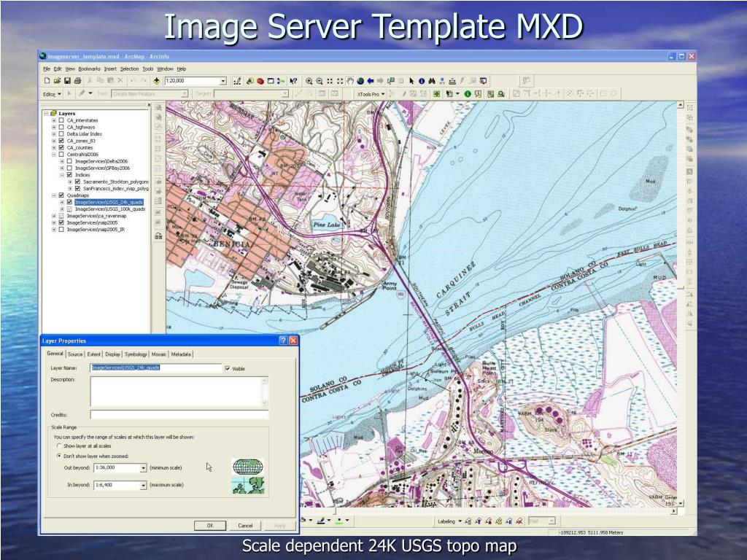Toggle the Delta Lidar Index layer checkbox

[x=61, y=134]
